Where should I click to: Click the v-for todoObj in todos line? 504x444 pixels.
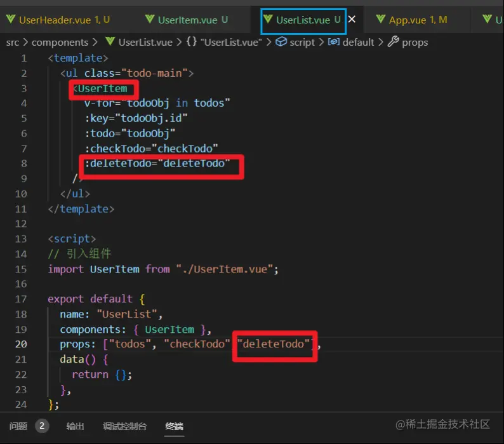coord(157,104)
